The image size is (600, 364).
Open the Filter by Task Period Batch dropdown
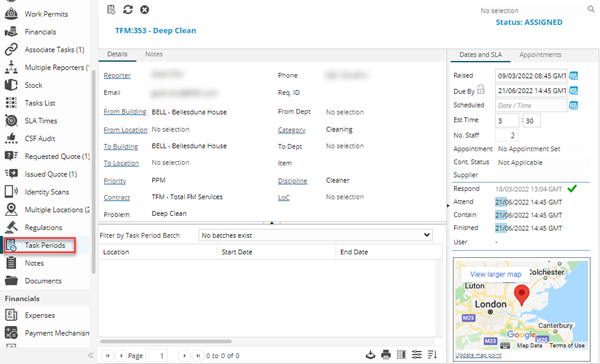315,235
